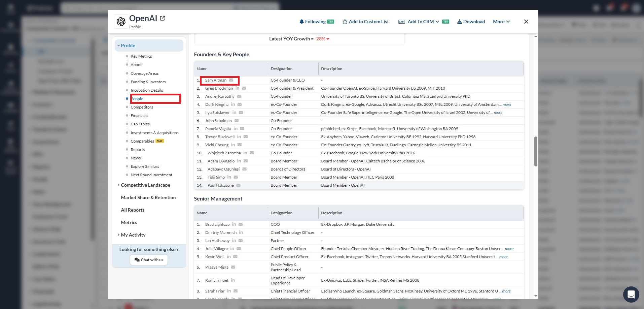The height and width of the screenshot is (309, 644).
Task: Expand the My Activity section
Action: 133,235
